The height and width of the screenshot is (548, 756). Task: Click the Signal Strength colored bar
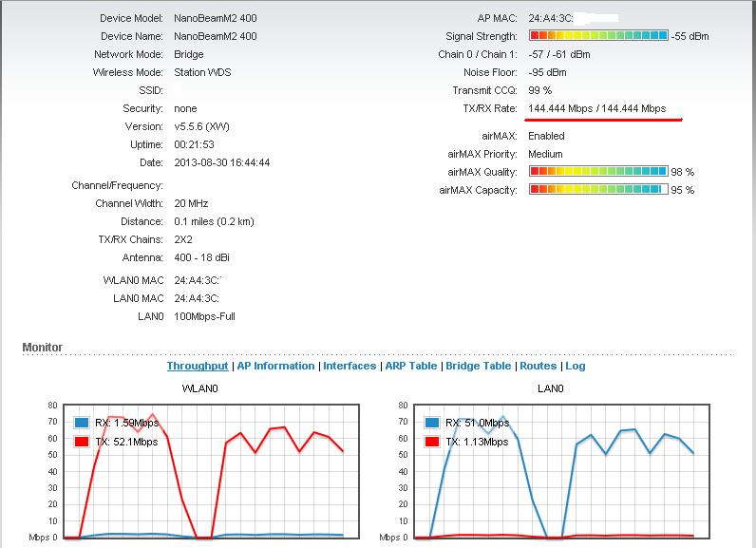pyautogui.click(x=597, y=36)
